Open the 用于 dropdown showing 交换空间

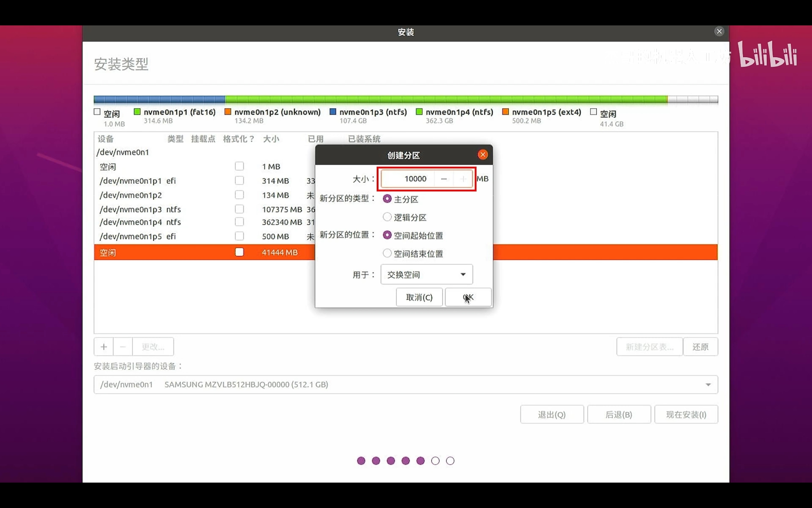coord(427,275)
